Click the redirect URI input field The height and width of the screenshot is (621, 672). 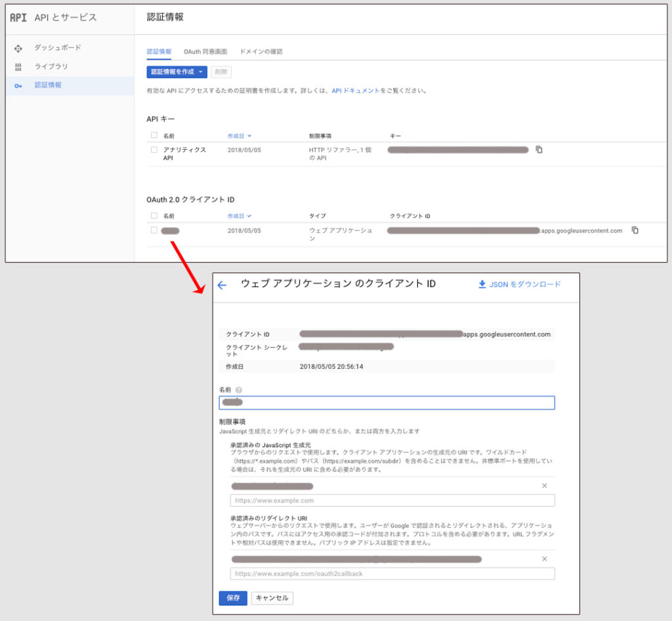pyautogui.click(x=392, y=573)
